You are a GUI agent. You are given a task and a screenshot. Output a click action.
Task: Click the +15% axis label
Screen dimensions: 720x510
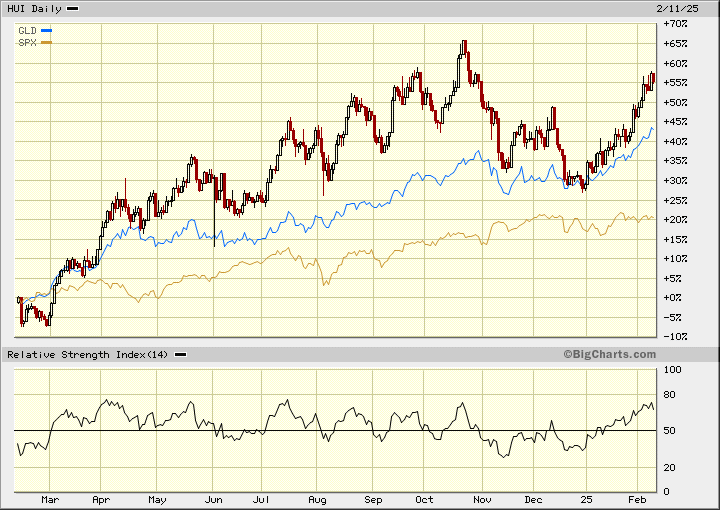(x=675, y=240)
